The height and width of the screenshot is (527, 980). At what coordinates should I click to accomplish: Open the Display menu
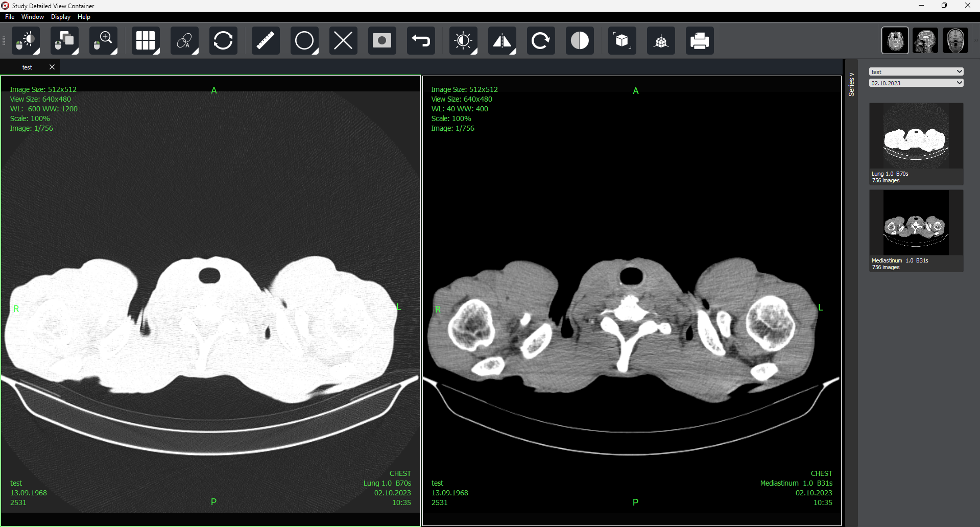[61, 17]
